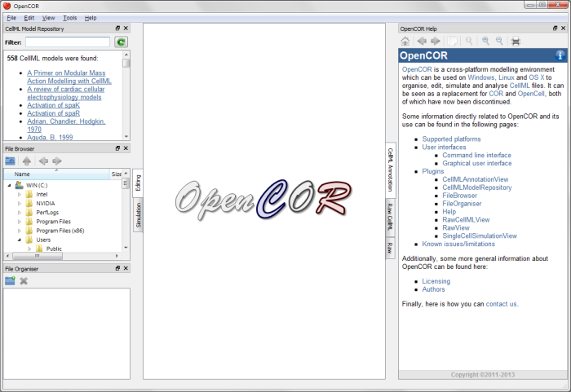Delete item in File Organiser
Screen dimensions: 571x392
coord(24,280)
